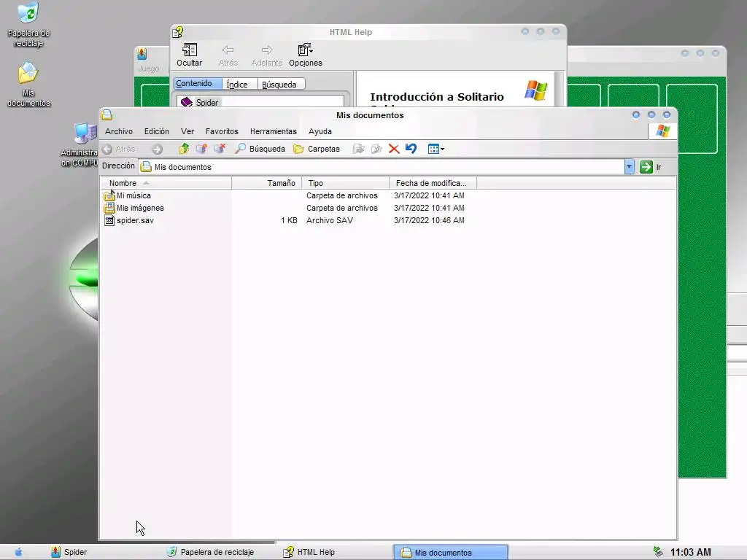This screenshot has width=747, height=560.
Task: Select the Mi música folder icon
Action: point(109,195)
